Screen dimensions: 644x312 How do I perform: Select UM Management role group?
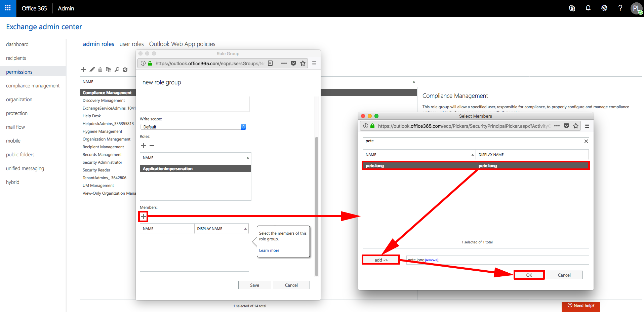98,186
